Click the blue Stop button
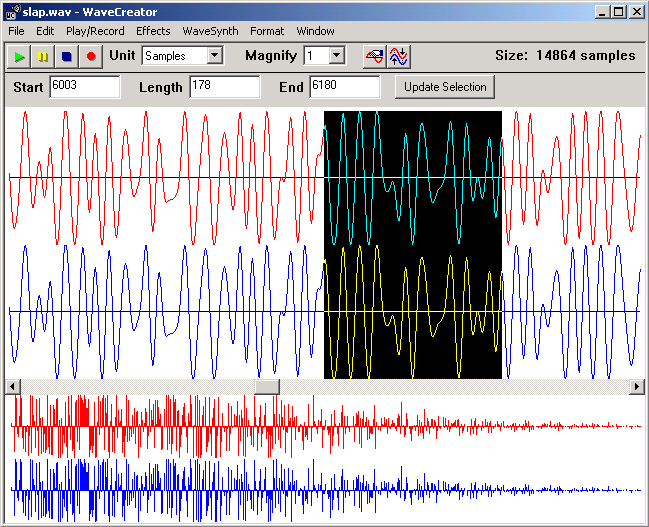649x527 pixels. pyautogui.click(x=66, y=57)
